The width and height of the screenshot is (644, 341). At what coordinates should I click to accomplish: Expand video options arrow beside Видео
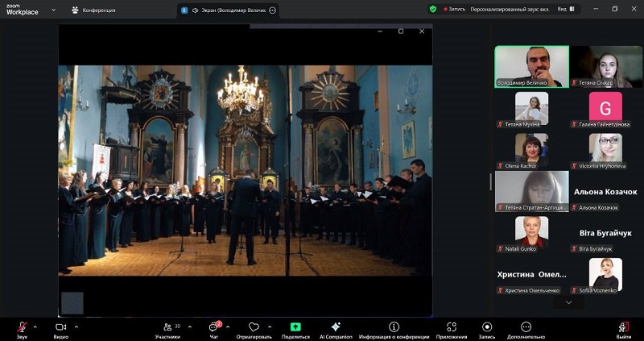pos(76,326)
